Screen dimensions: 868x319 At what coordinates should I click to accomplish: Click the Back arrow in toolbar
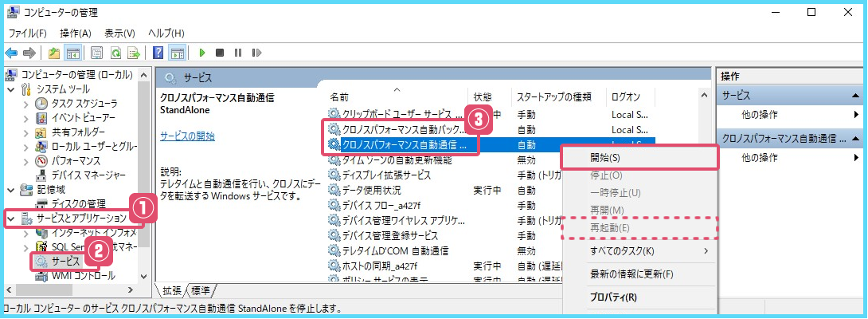coord(11,53)
